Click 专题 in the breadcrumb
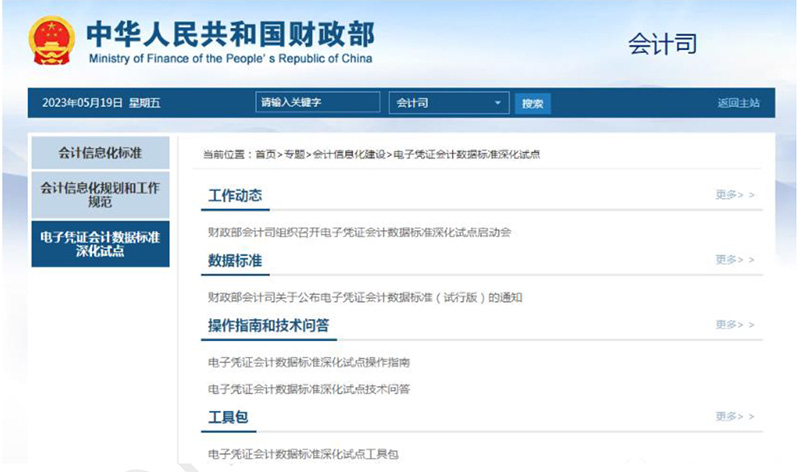 click(294, 154)
